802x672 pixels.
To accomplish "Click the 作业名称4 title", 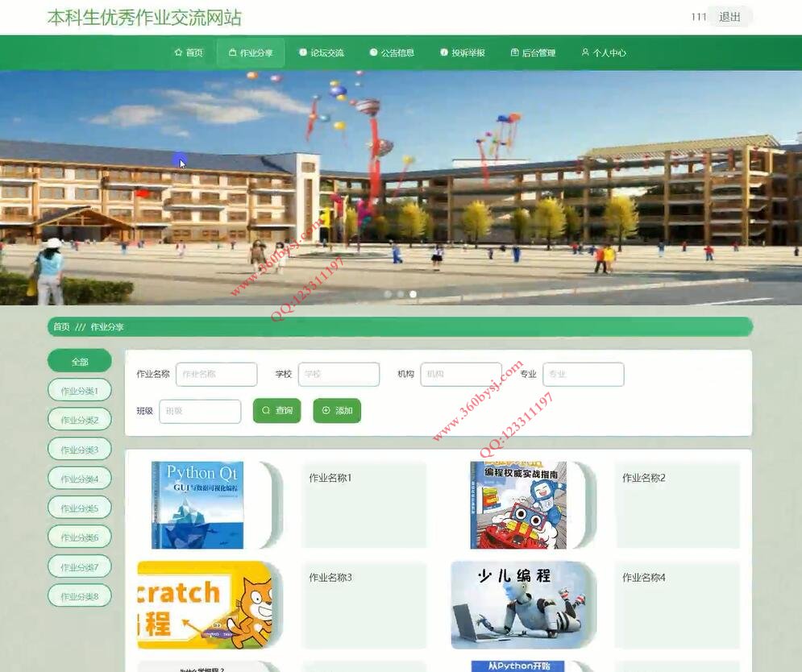I will click(643, 578).
